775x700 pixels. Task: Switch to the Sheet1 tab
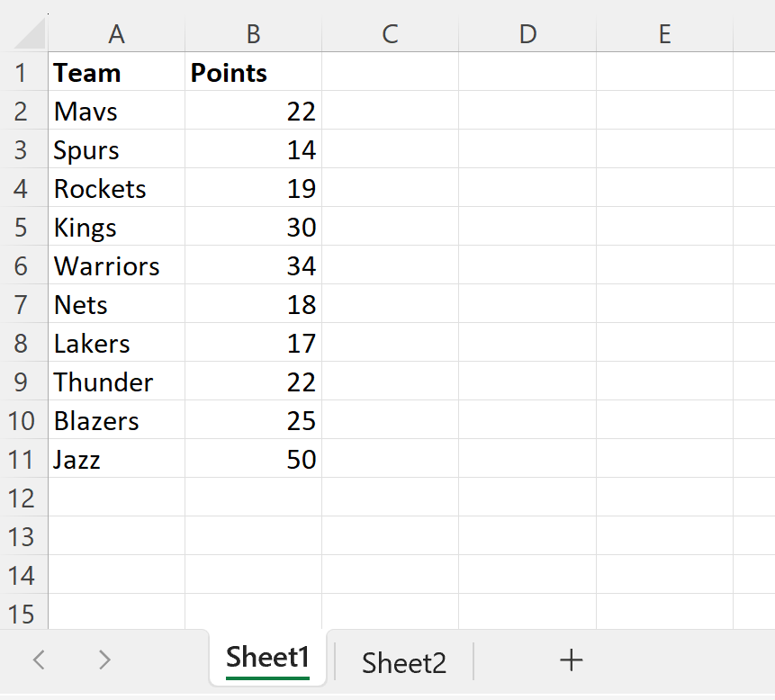(x=266, y=658)
